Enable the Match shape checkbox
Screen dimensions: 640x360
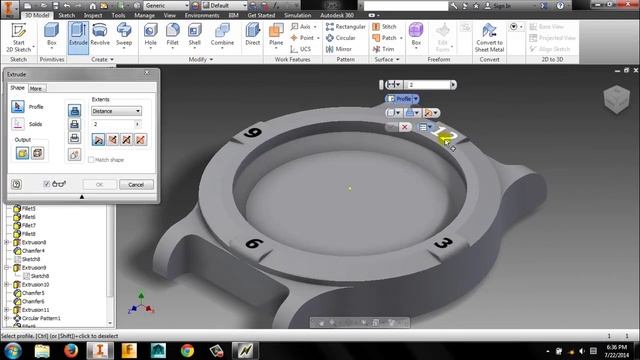point(91,160)
